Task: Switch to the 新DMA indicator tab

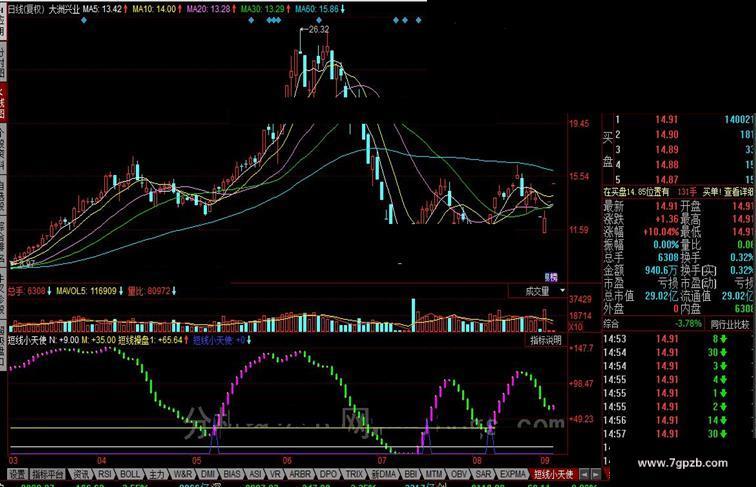Action: click(384, 474)
